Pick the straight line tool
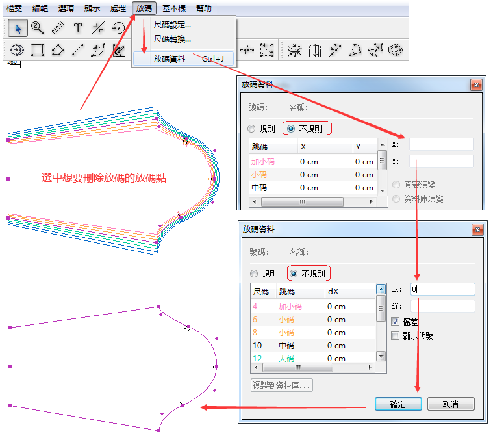Image resolution: width=504 pixels, height=438 pixels. (x=77, y=49)
